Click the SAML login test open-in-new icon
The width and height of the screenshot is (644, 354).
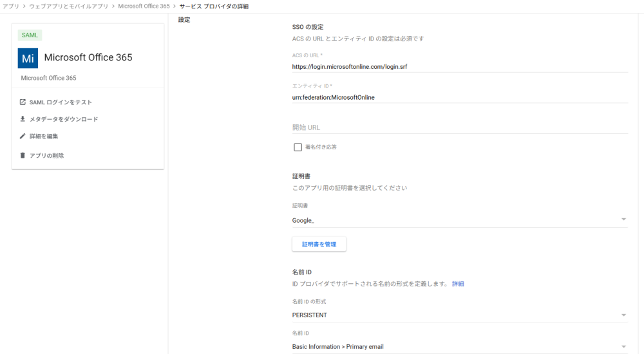23,102
